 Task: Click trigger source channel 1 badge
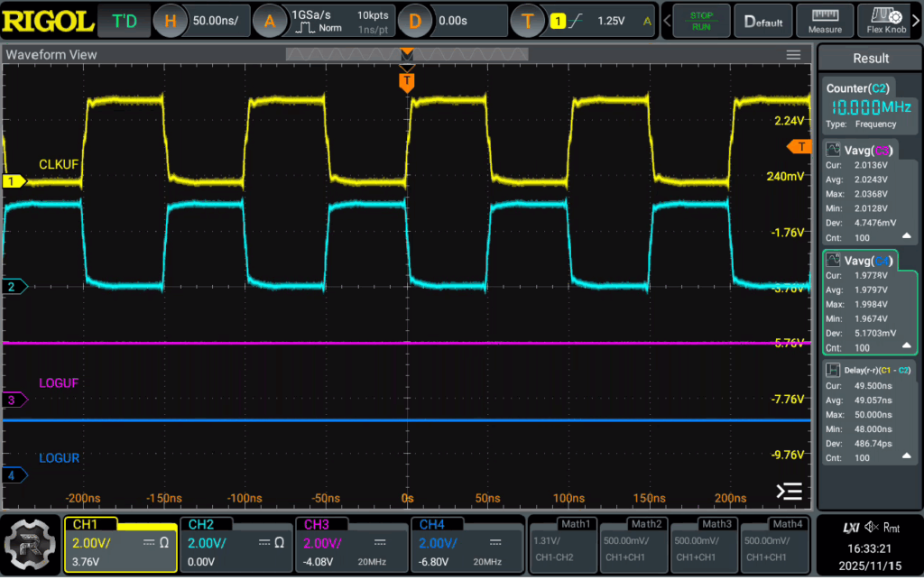(558, 22)
